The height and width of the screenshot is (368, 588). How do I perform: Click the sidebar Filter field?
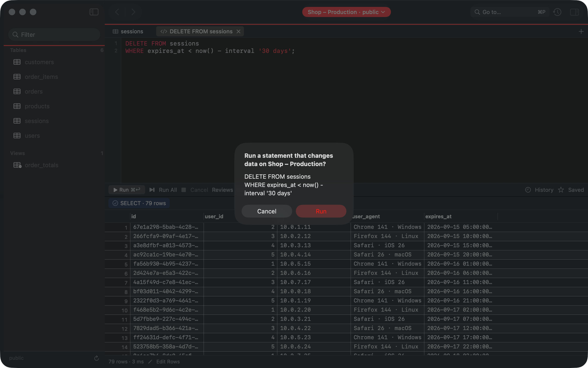[54, 34]
